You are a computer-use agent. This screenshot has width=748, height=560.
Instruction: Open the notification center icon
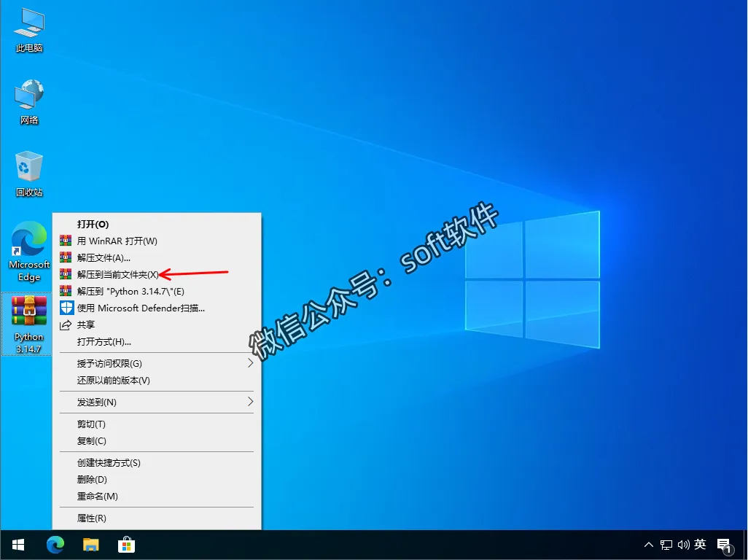coord(724,545)
